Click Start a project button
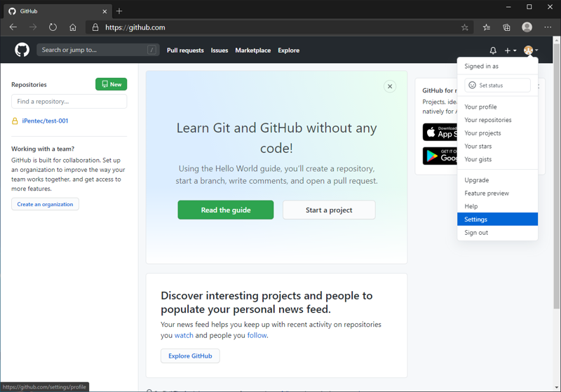Image resolution: width=561 pixels, height=392 pixels. pos(329,210)
